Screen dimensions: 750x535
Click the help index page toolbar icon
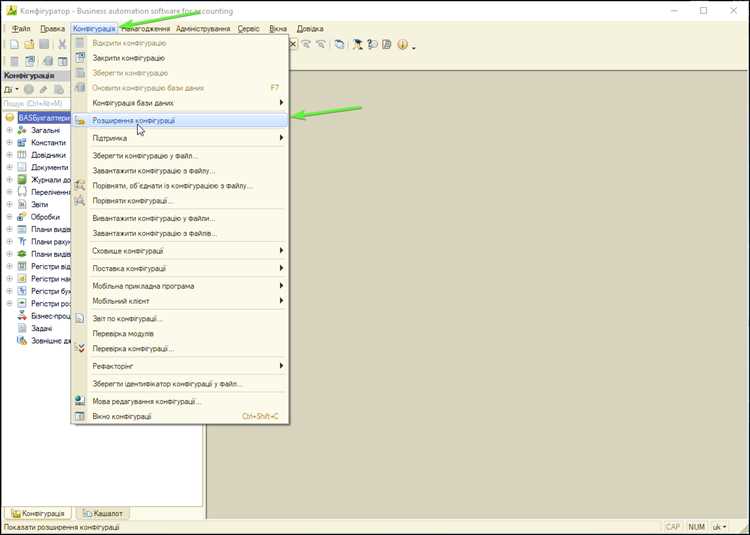tap(386, 44)
